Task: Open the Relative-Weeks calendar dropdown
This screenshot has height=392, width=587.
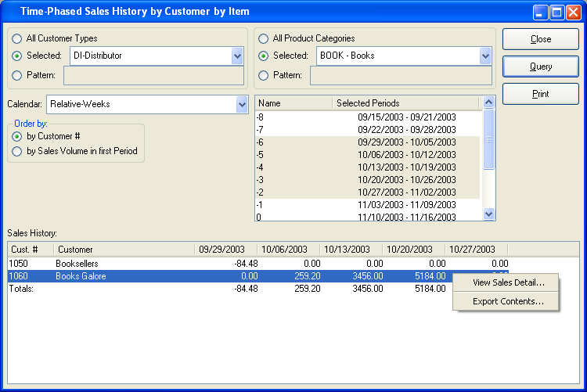Action: (x=241, y=104)
